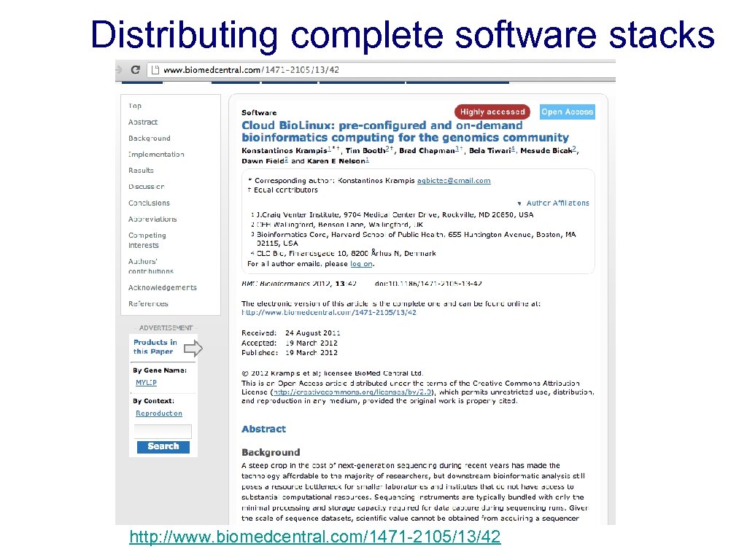This screenshot has width=747, height=560.
Task: Open Discussion in the sidebar
Action: pos(146,186)
